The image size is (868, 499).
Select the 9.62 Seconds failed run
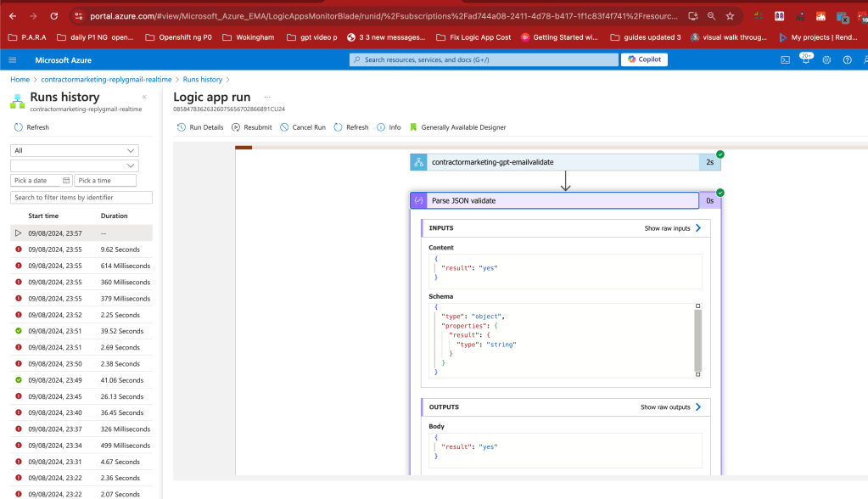pyautogui.click(x=81, y=249)
